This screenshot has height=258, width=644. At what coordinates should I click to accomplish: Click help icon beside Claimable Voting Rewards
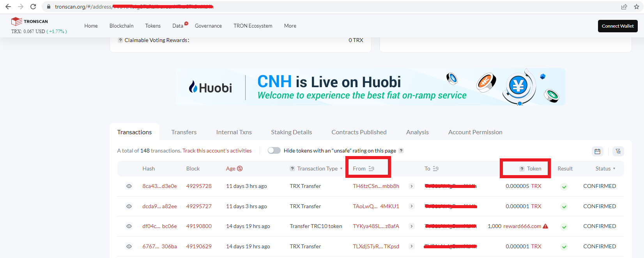click(120, 40)
